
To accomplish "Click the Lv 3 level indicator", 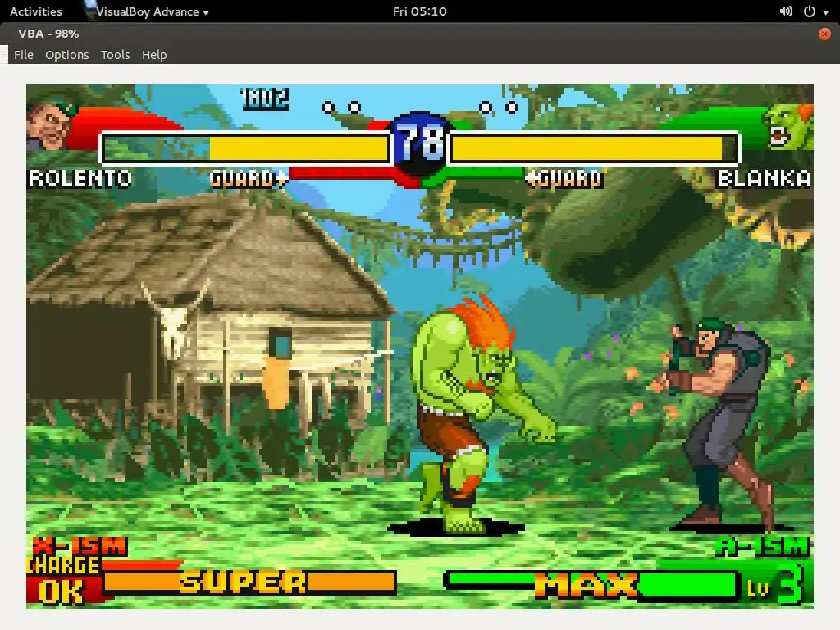I will pos(775,585).
